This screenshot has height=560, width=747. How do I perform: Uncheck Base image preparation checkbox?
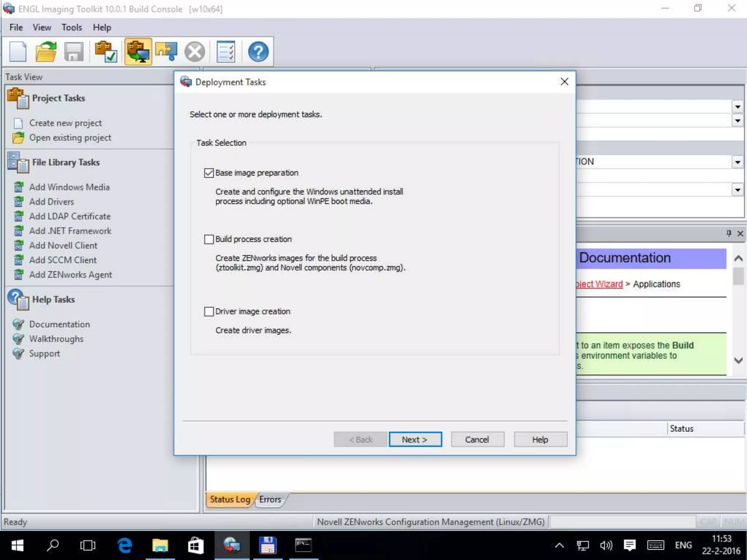(x=209, y=173)
